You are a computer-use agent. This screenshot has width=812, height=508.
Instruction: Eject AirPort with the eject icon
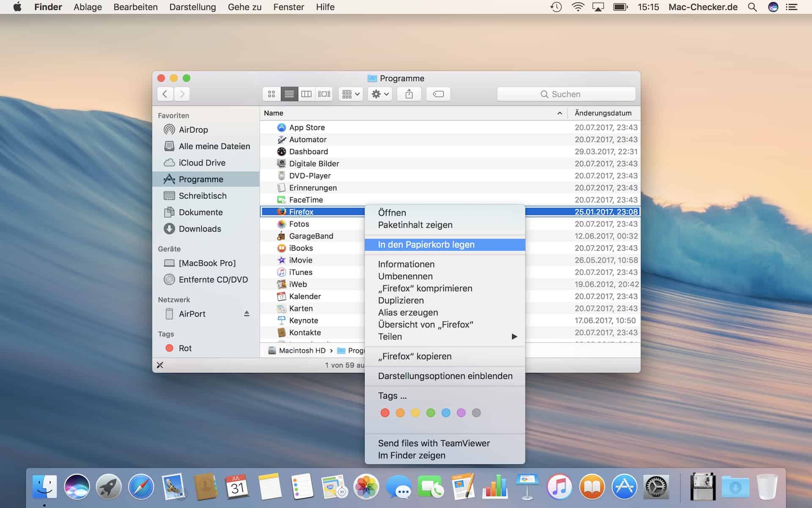[247, 314]
